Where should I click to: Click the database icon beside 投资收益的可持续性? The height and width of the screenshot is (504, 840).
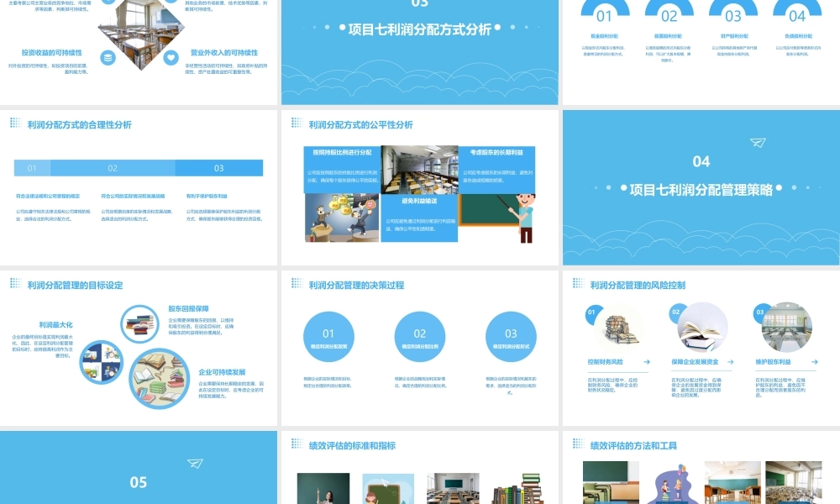coord(108,57)
